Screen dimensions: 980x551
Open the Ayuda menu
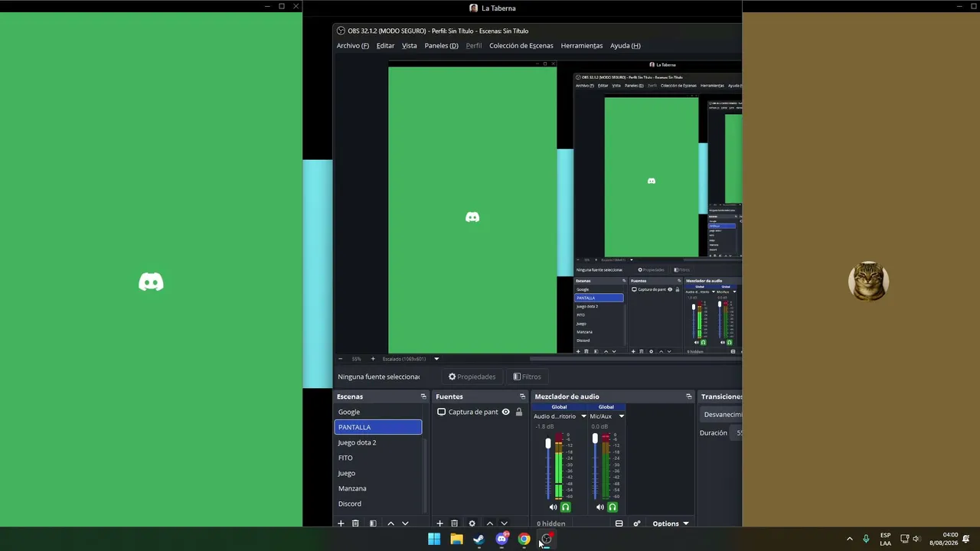625,45
